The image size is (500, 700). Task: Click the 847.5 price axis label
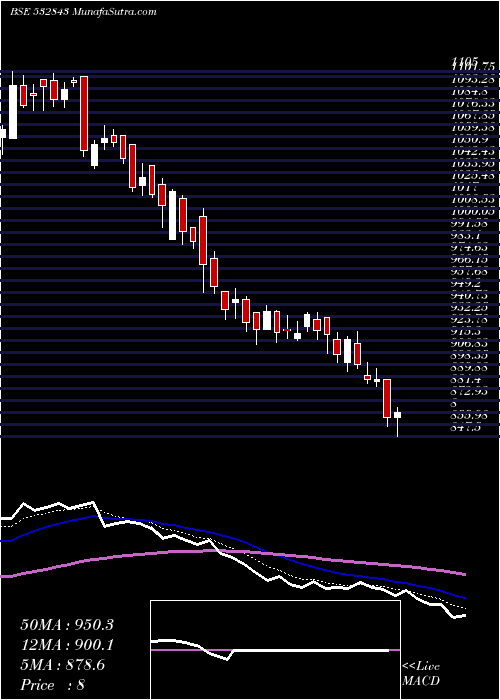click(467, 428)
